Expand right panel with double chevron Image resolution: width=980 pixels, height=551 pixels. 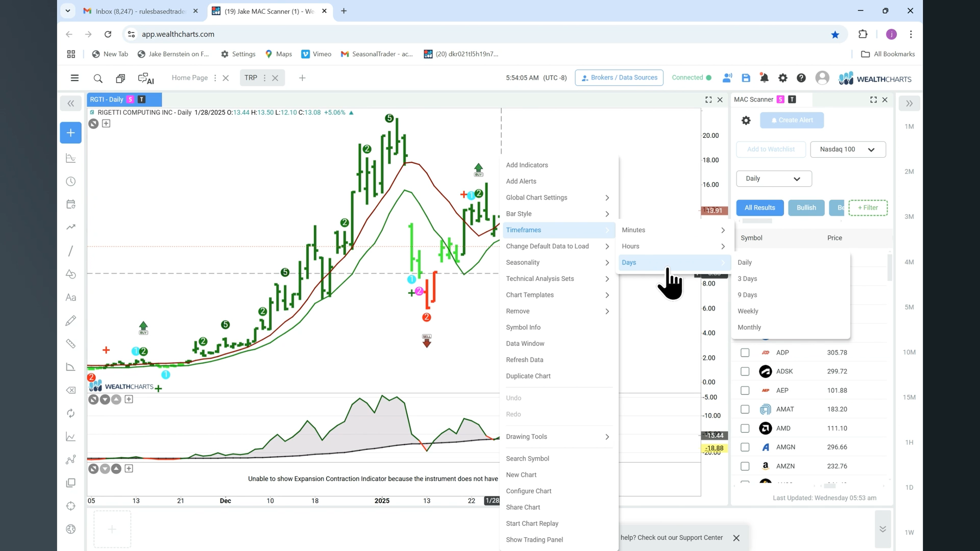909,104
